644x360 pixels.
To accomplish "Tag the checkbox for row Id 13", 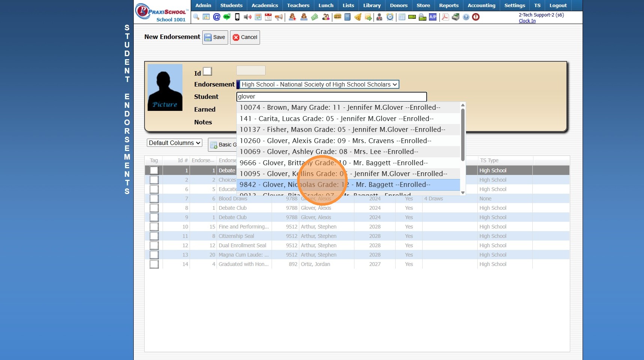I will 154,255.
